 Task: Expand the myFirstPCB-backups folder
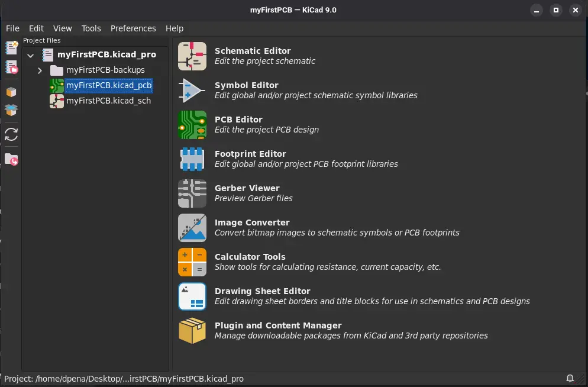pos(40,69)
